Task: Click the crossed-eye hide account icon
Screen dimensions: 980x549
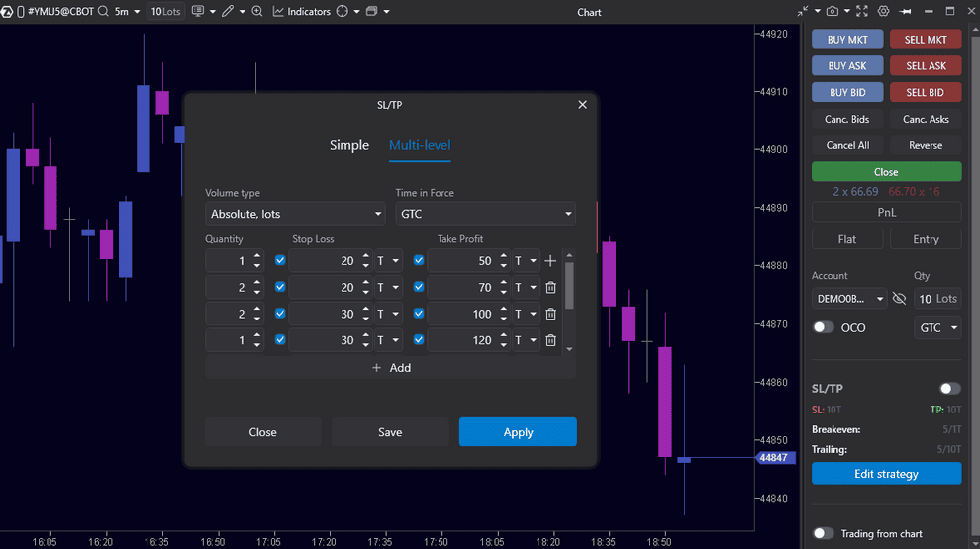Action: [x=899, y=299]
